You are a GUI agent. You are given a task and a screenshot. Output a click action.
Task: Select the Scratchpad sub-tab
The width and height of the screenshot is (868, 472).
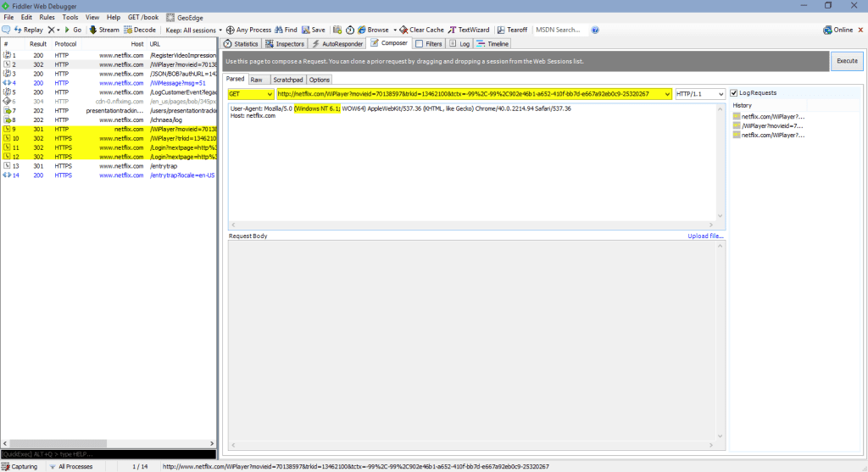coord(288,80)
